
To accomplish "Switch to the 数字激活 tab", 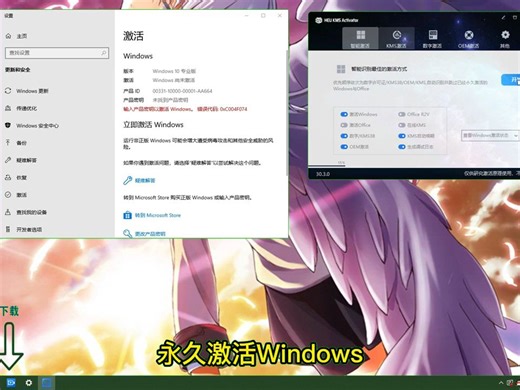I will [x=433, y=38].
